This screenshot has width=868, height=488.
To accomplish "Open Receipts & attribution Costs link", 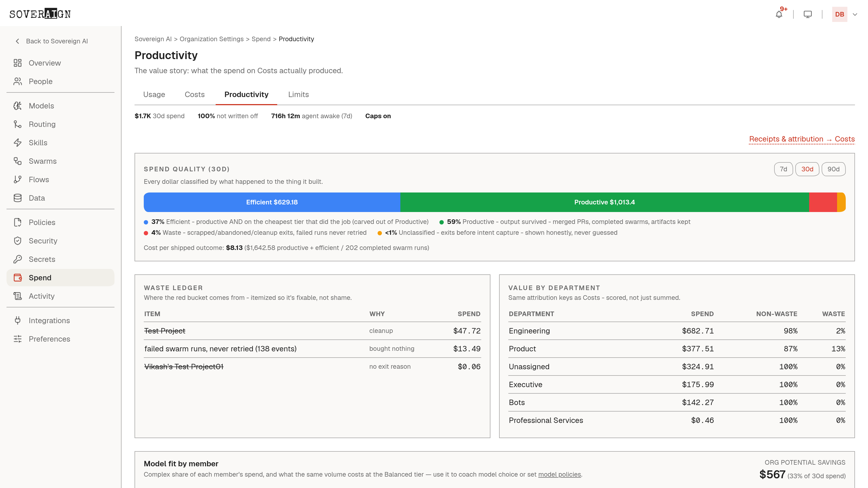I will [802, 139].
